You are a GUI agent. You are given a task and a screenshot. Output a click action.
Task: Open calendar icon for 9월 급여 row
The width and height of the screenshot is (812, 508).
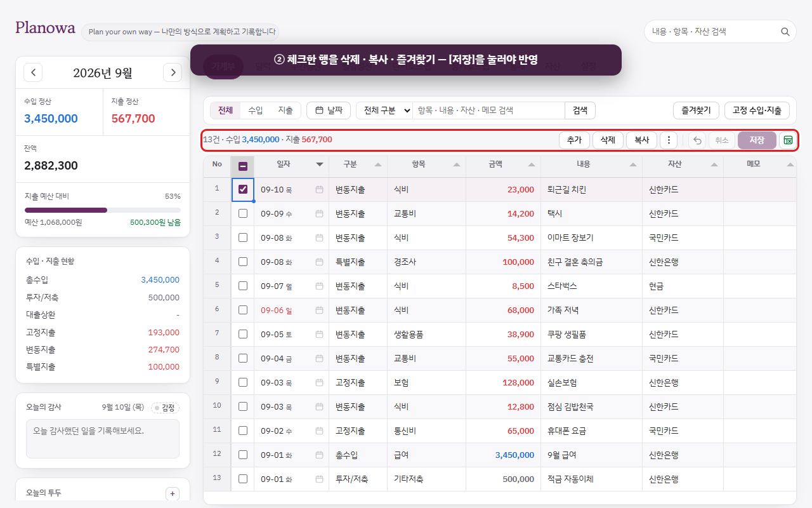click(x=319, y=455)
